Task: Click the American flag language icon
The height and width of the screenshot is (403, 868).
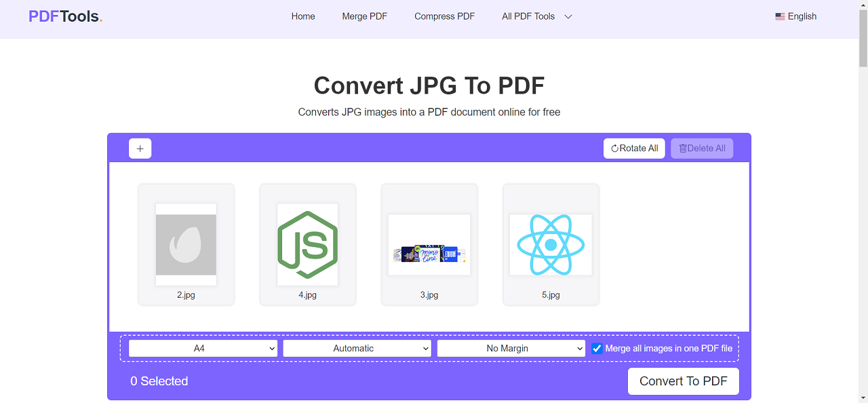Action: point(780,16)
